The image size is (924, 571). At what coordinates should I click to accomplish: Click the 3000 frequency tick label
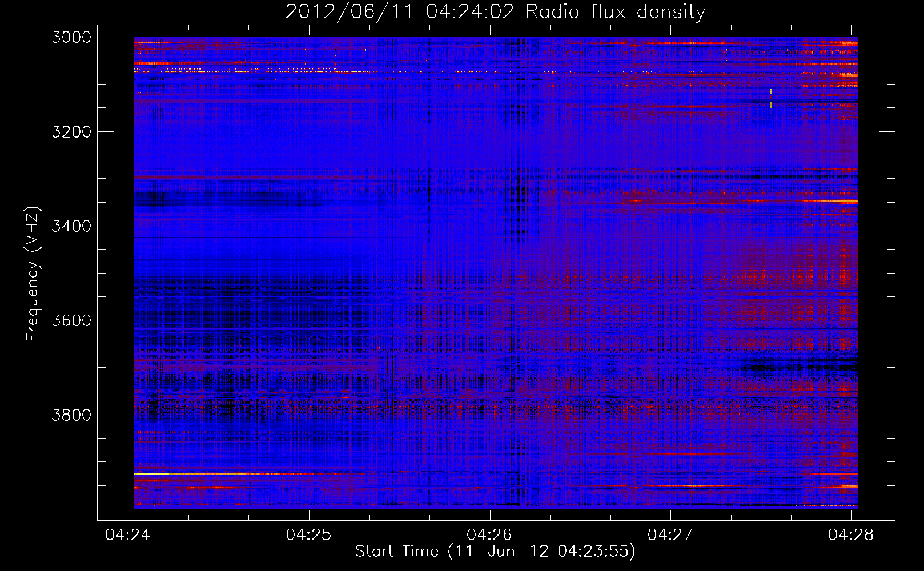coord(71,37)
